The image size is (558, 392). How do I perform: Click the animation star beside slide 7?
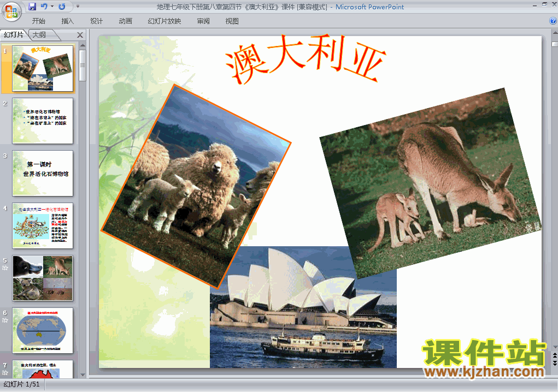tap(5, 372)
